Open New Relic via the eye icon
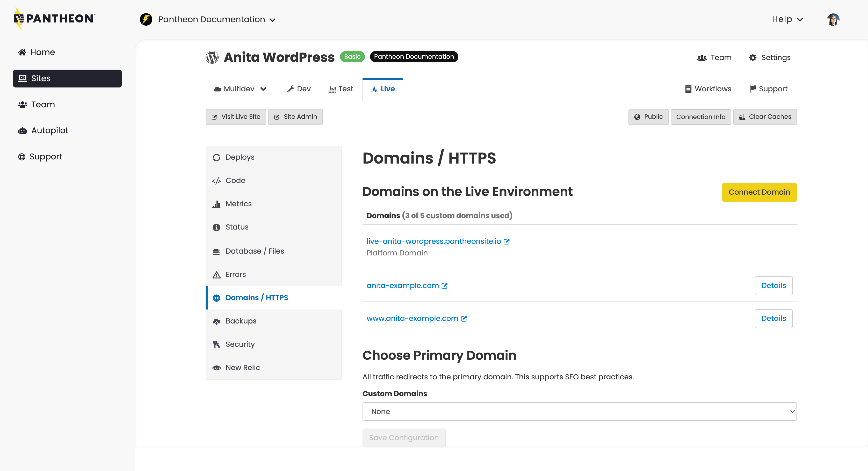 coord(216,367)
